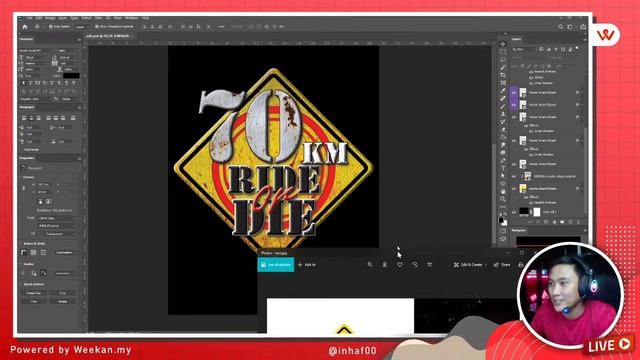This screenshot has width=640, height=360.
Task: Select the Path Selection arrow tool
Action: click(503, 176)
